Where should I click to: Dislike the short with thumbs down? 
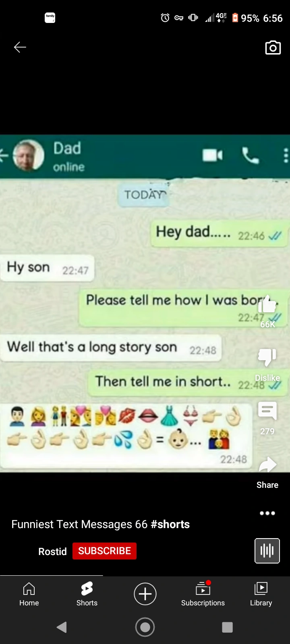(x=267, y=357)
